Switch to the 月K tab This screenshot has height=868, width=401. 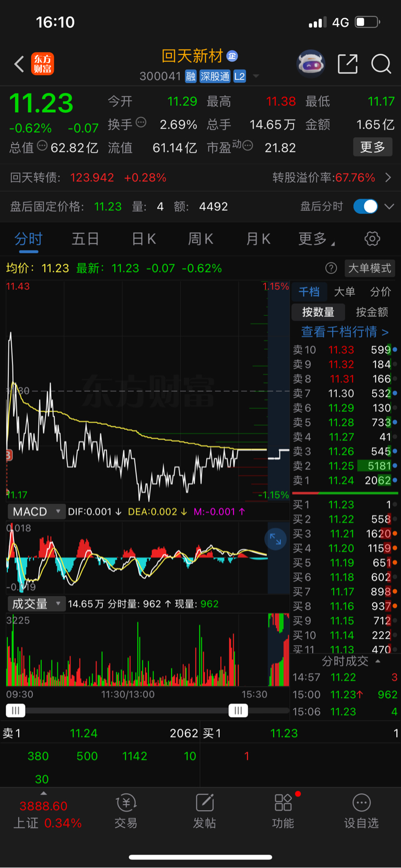tap(258, 239)
